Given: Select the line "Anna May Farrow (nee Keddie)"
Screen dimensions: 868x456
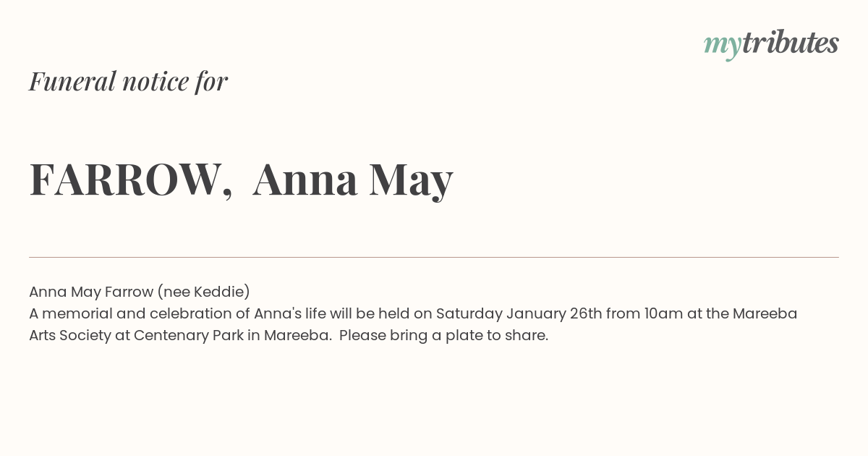Looking at the screenshot, I should click(x=140, y=292).
